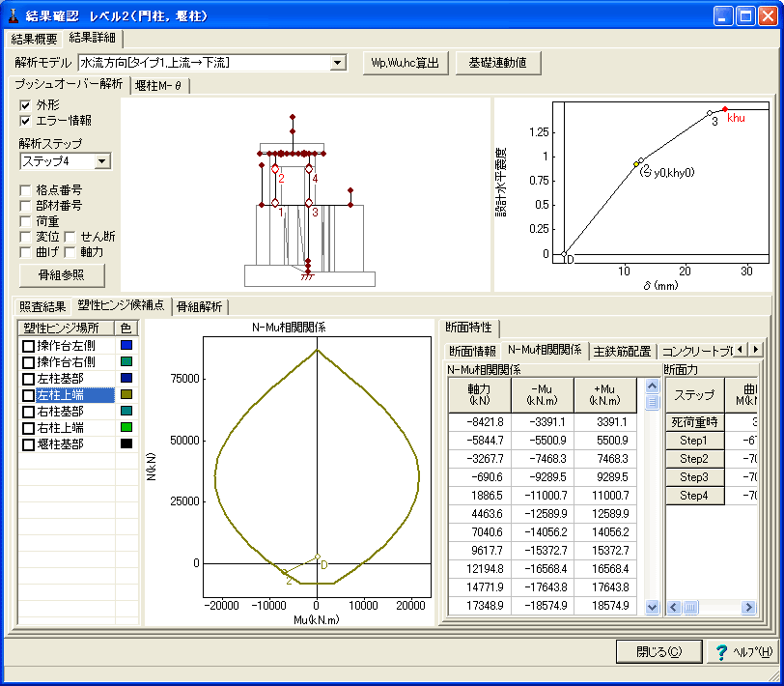Enable the 曲げ checkbox

pos(25,252)
